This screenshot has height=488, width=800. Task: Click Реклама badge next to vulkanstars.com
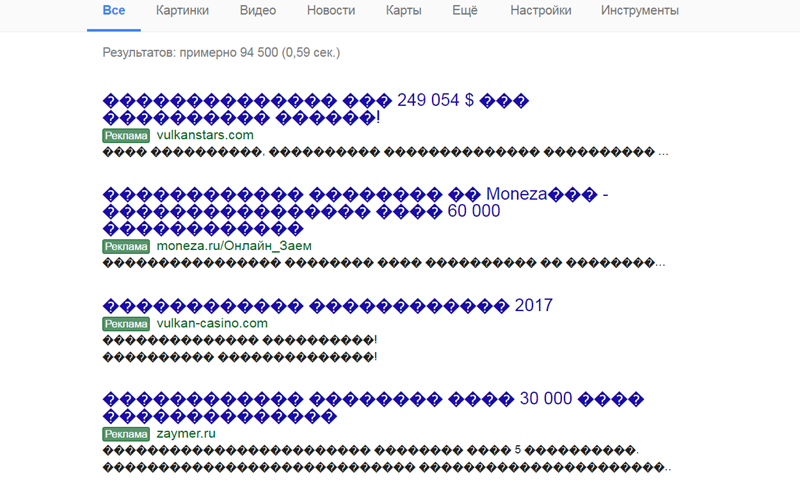[x=126, y=135]
